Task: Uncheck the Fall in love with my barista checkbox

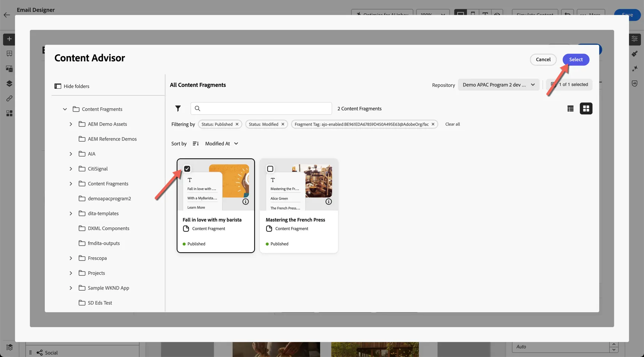Action: [187, 169]
